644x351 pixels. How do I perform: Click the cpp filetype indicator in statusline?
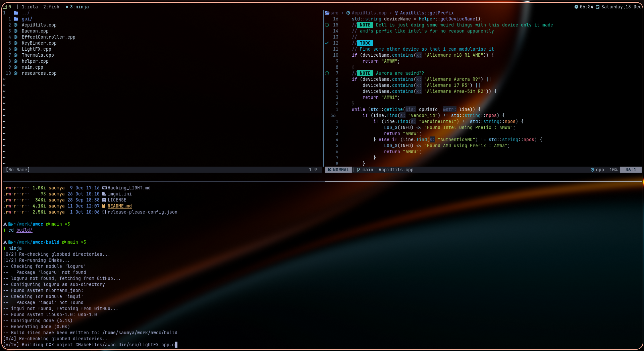(597, 170)
